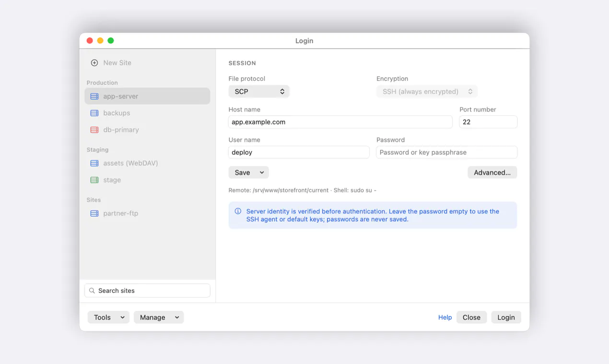This screenshot has height=364, width=609.
Task: Open the Manage dropdown menu
Action: click(x=159, y=317)
